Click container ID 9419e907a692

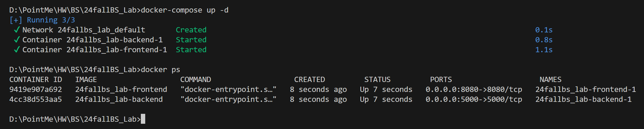click(x=36, y=89)
